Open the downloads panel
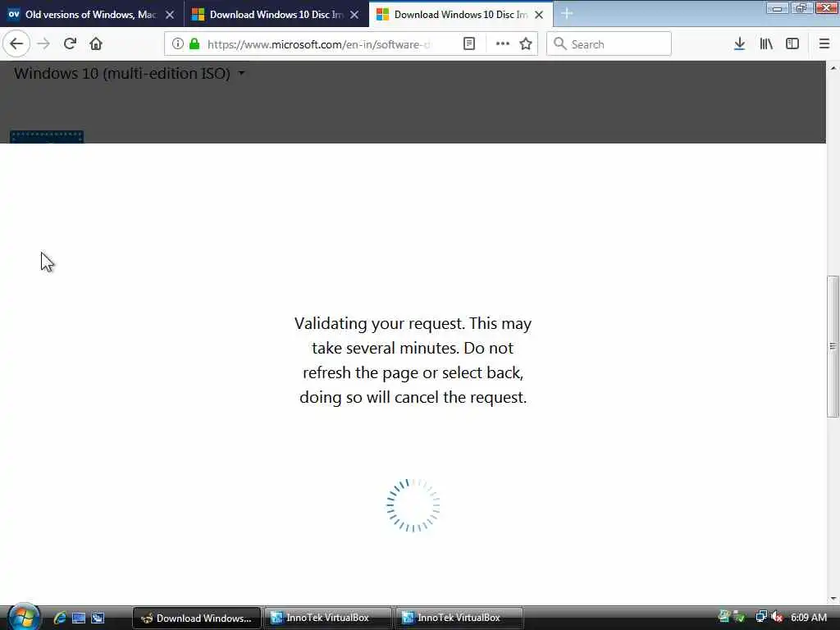 coord(739,44)
